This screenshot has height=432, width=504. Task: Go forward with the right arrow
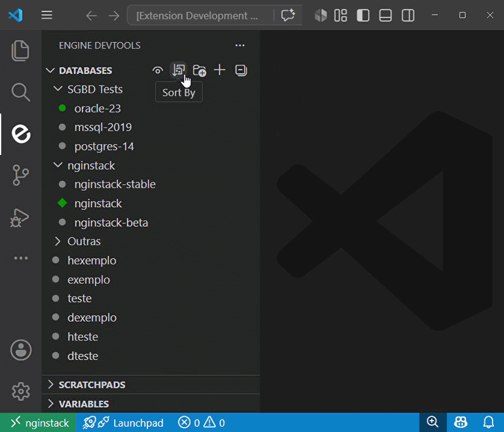coord(114,15)
